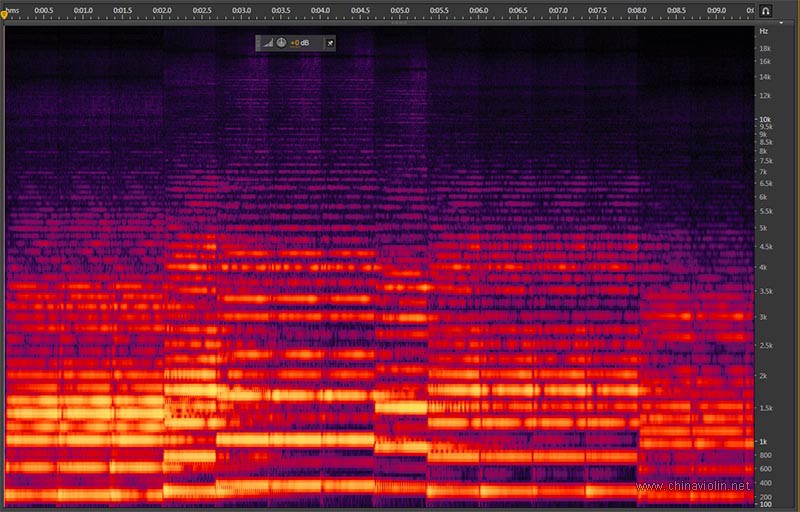Click the gain knob in the HUD

coord(281,43)
